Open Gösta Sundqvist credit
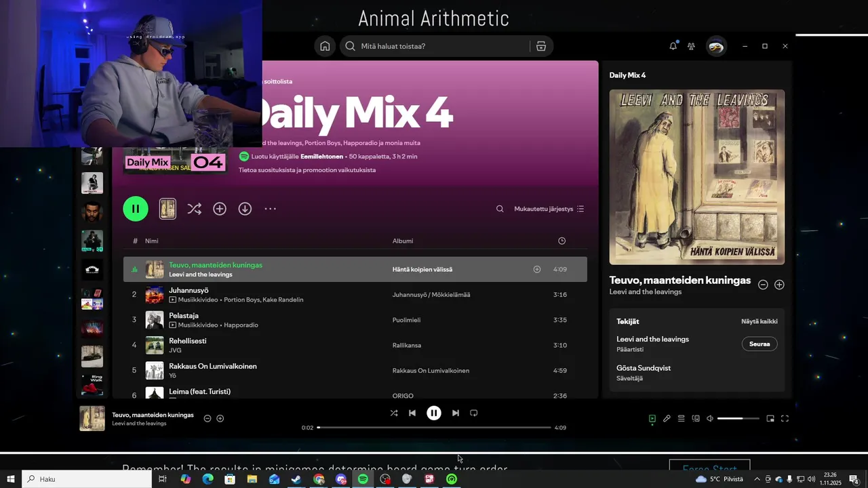Screen dimensions: 868x488 [x=644, y=368]
